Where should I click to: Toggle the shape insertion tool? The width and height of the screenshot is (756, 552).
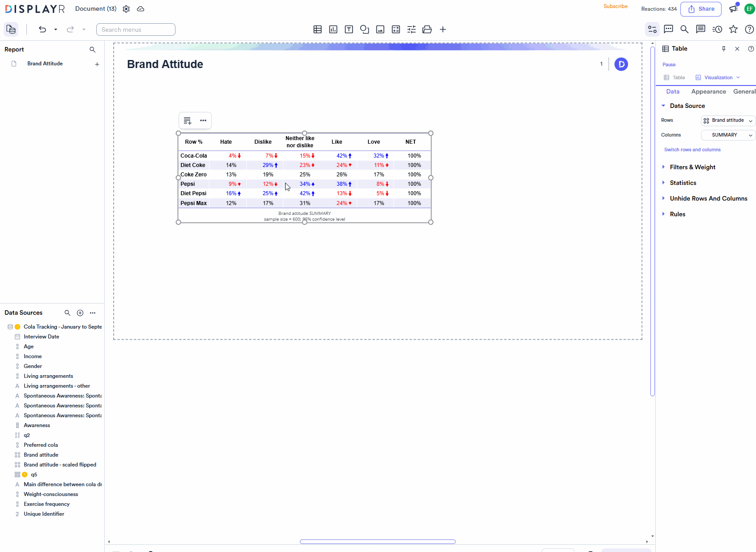tap(364, 29)
